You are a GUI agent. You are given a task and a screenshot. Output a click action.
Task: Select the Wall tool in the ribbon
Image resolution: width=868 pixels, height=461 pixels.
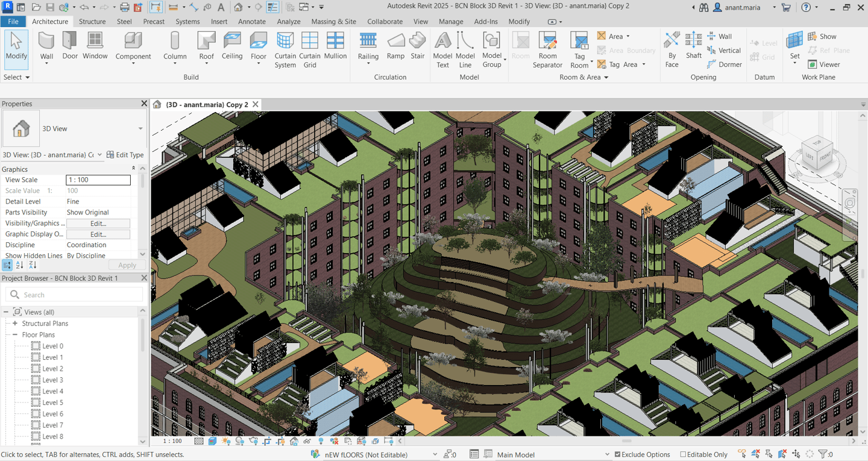click(46, 42)
